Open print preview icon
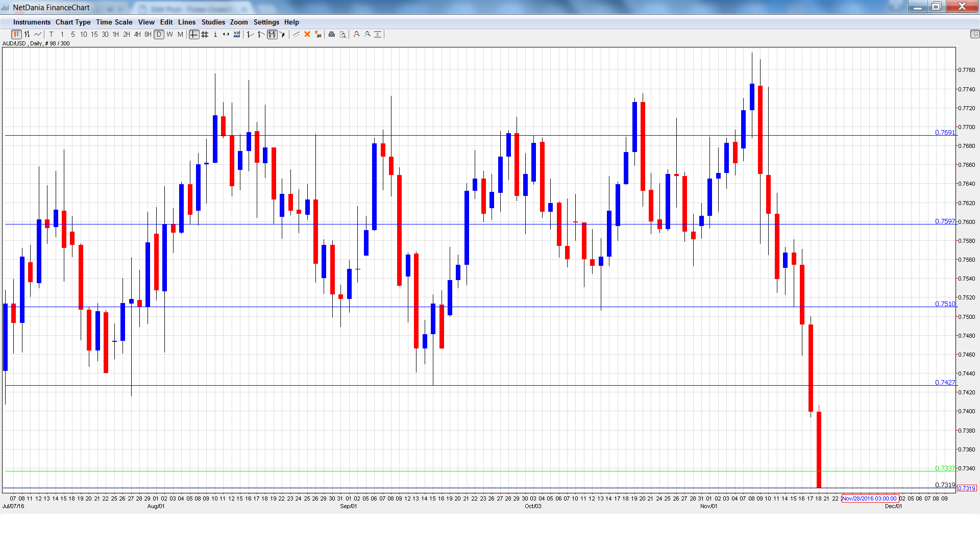The width and height of the screenshot is (980, 551). click(343, 34)
